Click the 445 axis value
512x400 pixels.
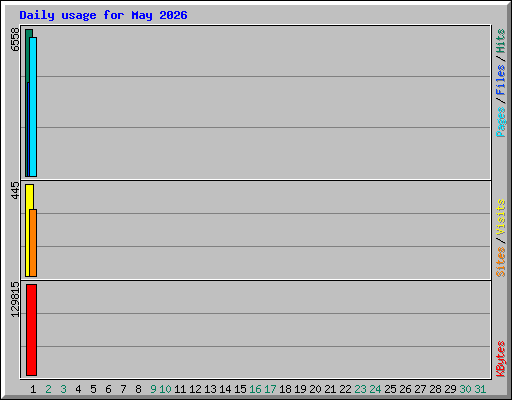15,190
